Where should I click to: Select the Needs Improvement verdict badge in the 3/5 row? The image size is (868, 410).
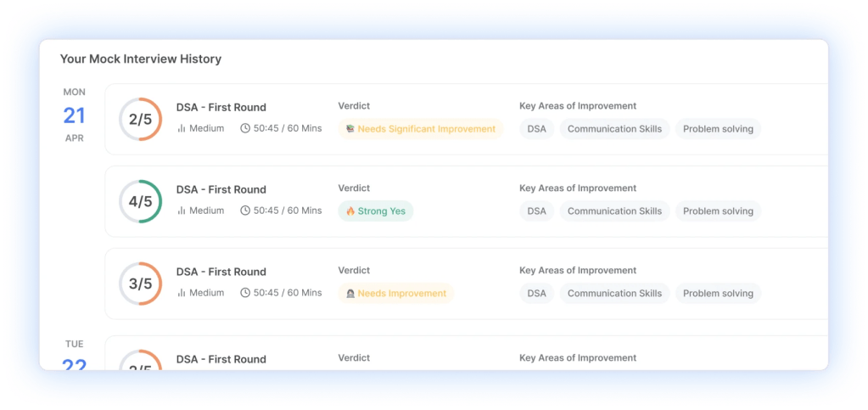tap(395, 294)
